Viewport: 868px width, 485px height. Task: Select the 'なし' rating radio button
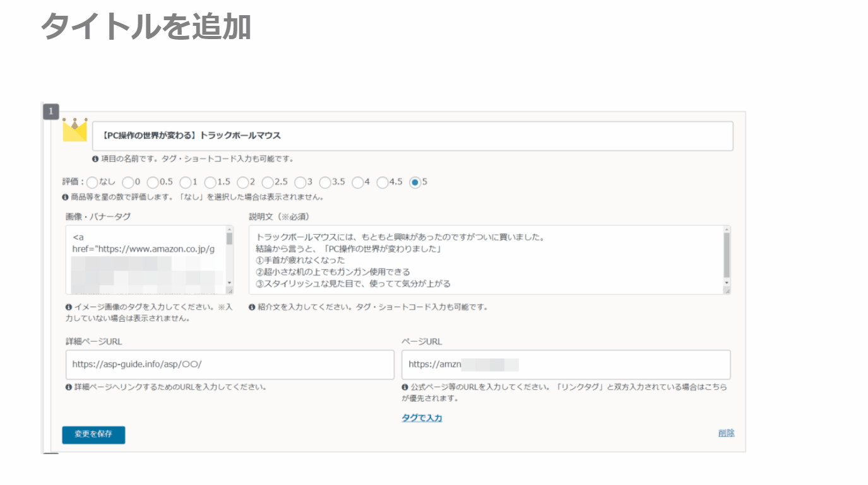(x=92, y=182)
